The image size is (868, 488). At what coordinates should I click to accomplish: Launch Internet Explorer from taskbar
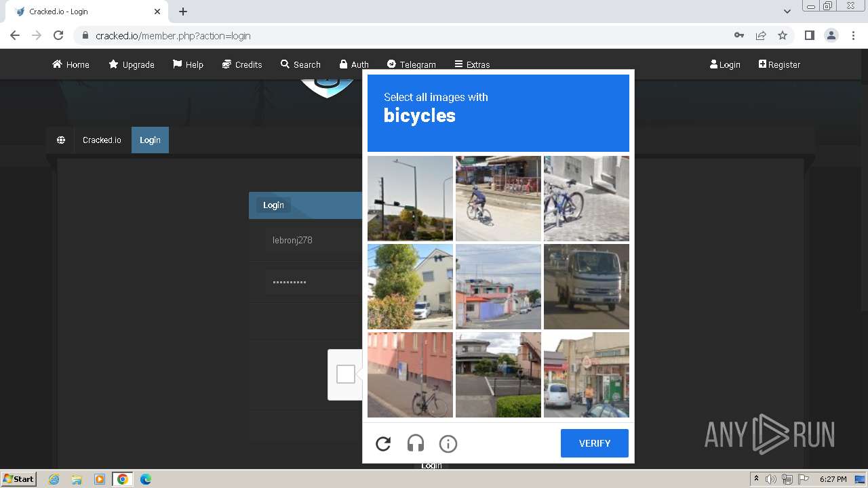(x=54, y=479)
